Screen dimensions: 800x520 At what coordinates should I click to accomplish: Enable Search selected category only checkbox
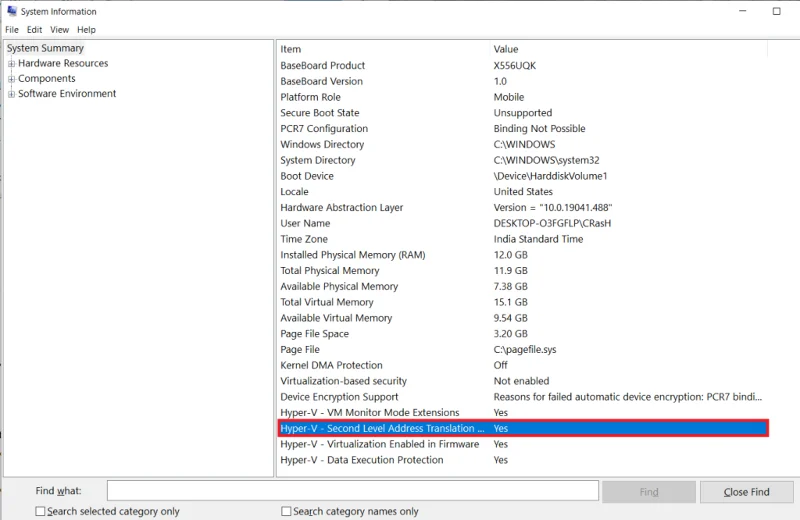[x=40, y=511]
